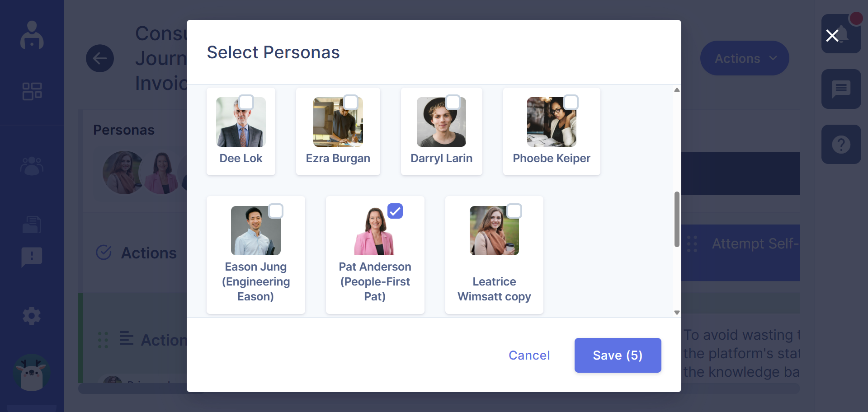
Task: Click the back arrow button
Action: pyautogui.click(x=100, y=58)
